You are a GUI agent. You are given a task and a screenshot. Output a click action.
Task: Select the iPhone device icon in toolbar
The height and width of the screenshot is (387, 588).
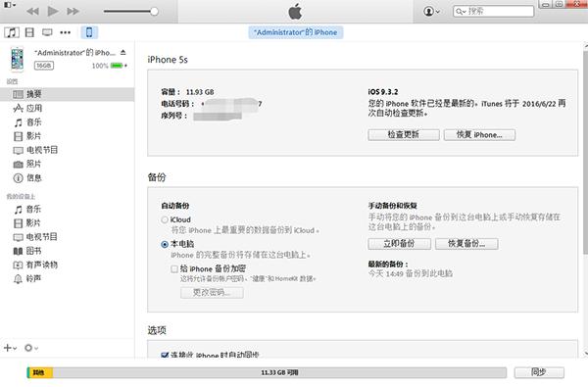[x=89, y=32]
